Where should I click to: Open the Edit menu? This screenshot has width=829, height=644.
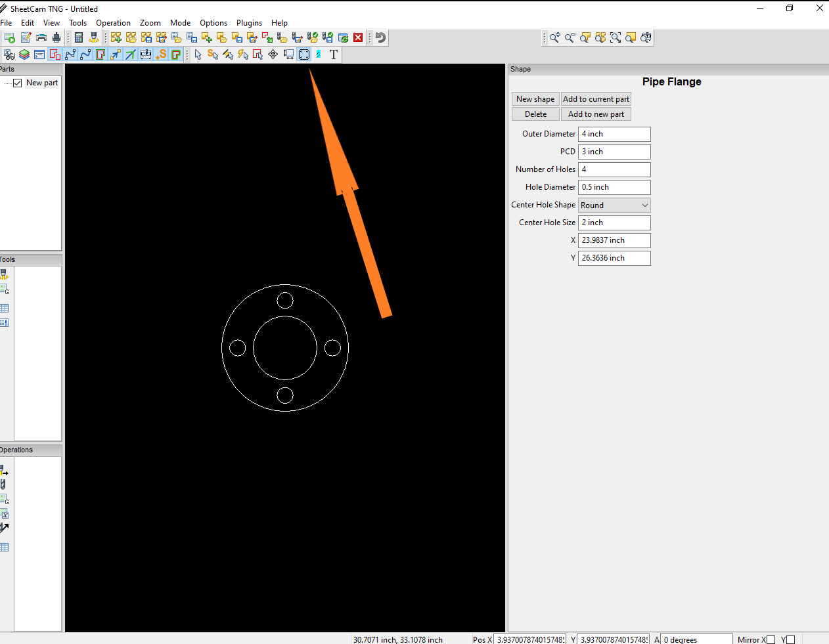[28, 22]
